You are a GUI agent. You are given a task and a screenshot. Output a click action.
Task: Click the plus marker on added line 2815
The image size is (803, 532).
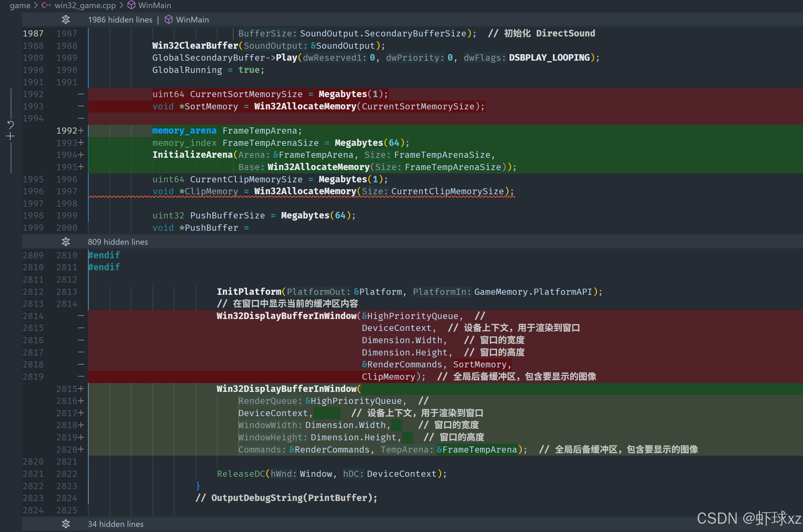(x=81, y=389)
